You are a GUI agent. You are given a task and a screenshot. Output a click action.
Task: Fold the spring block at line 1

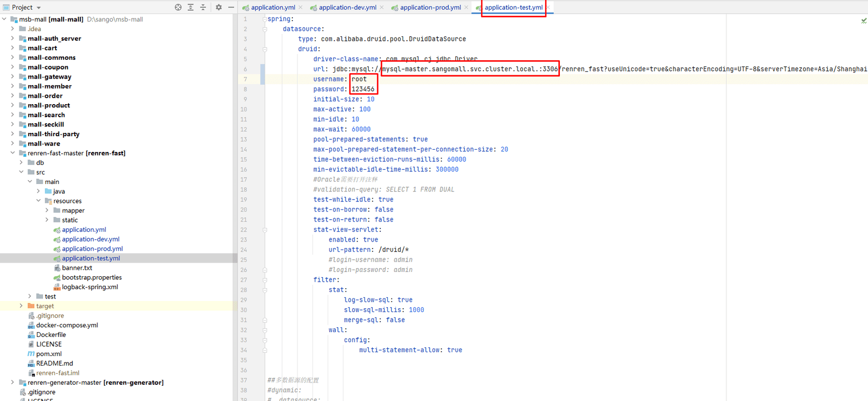click(265, 19)
